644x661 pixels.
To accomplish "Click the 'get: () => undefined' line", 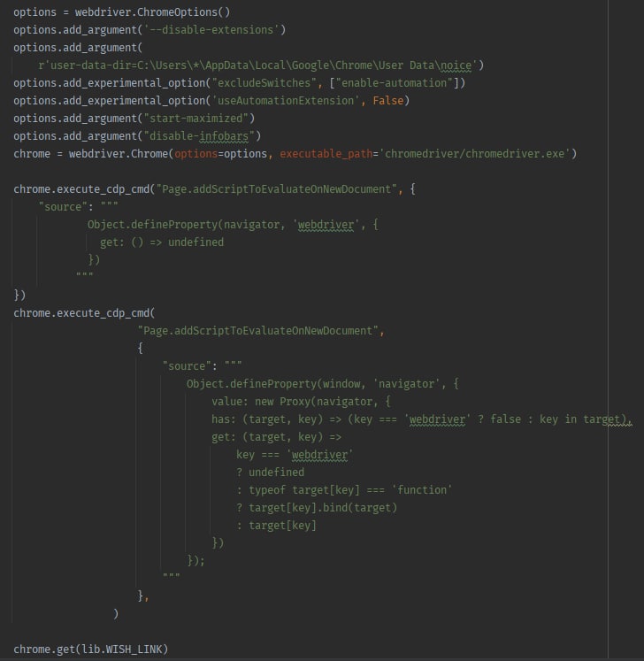I will pos(162,242).
